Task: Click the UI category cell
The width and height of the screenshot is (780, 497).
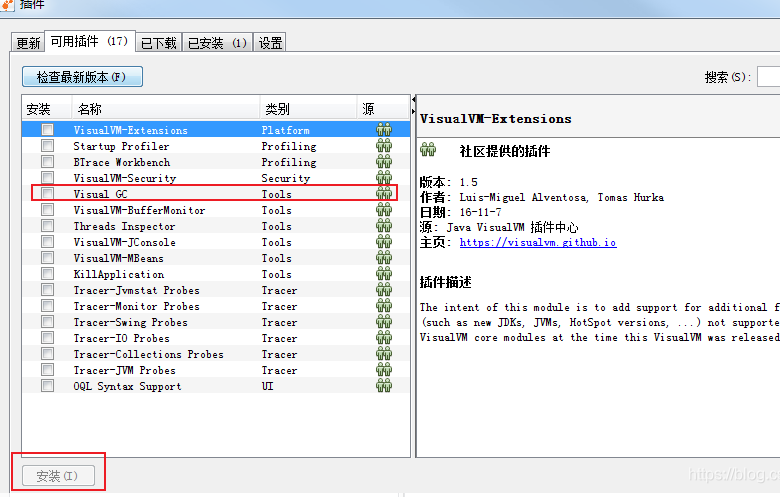Action: (x=267, y=386)
